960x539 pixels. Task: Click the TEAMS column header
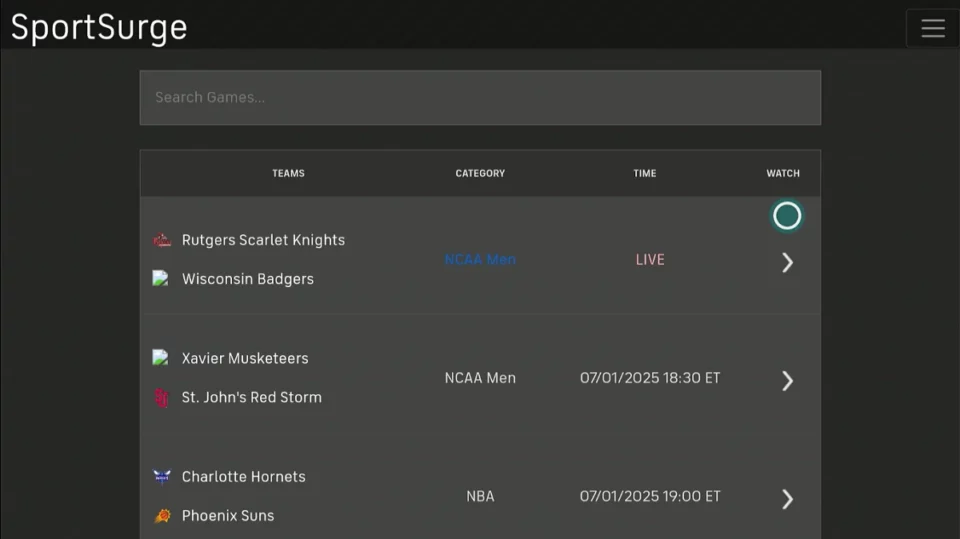[288, 173]
